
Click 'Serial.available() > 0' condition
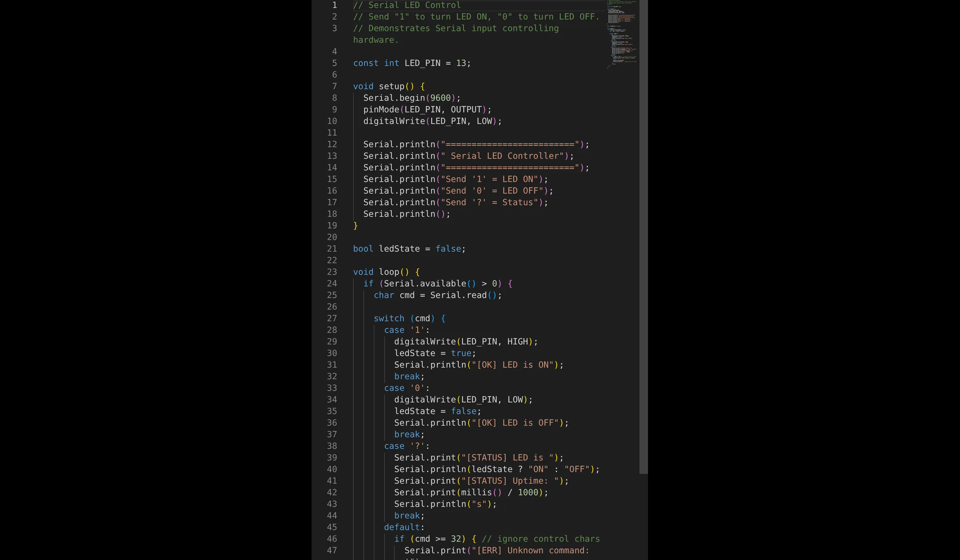440,284
